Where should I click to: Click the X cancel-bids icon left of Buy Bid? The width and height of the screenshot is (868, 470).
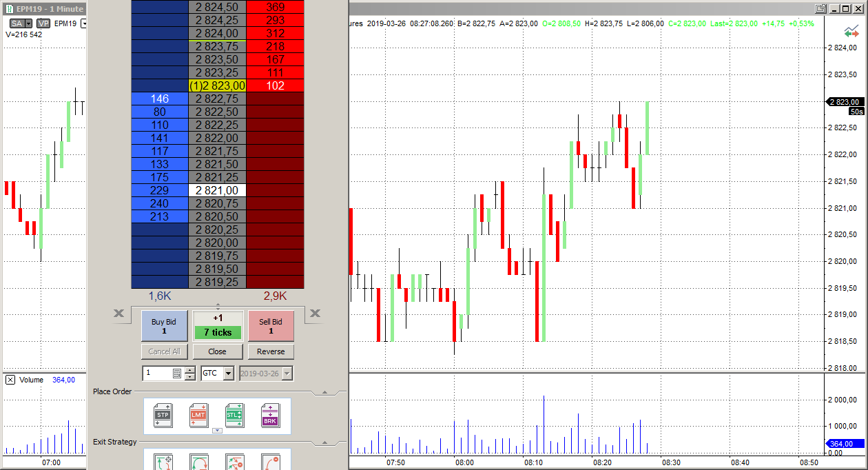pos(119,314)
